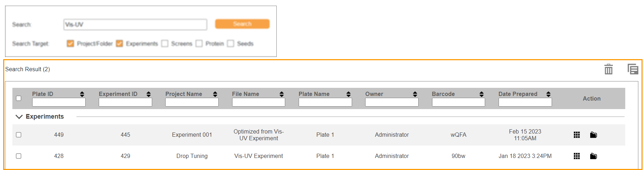
Task: Click the File Name column header
Action: pyautogui.click(x=246, y=94)
